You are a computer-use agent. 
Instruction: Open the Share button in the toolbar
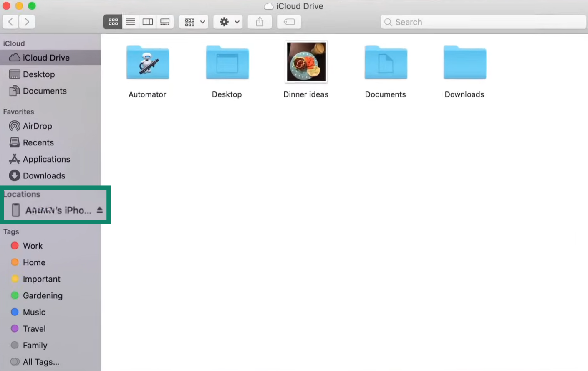tap(260, 22)
